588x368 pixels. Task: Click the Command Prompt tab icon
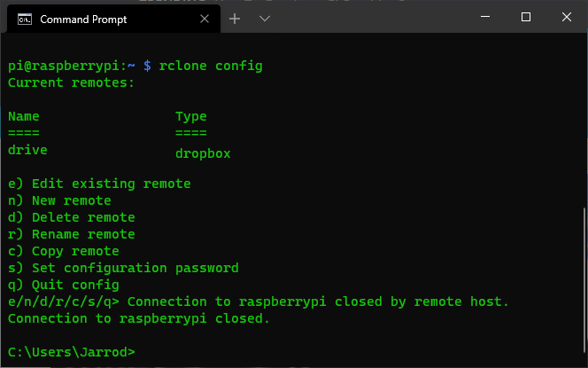(x=25, y=20)
